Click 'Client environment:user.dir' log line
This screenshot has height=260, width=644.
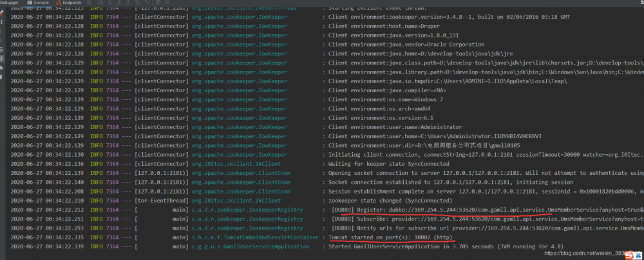[424, 145]
